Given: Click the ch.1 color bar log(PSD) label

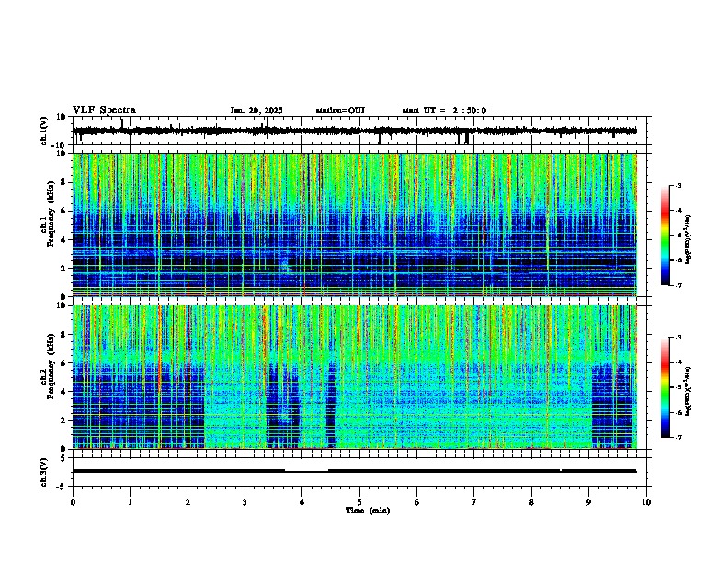Looking at the screenshot, I should click(x=688, y=240).
